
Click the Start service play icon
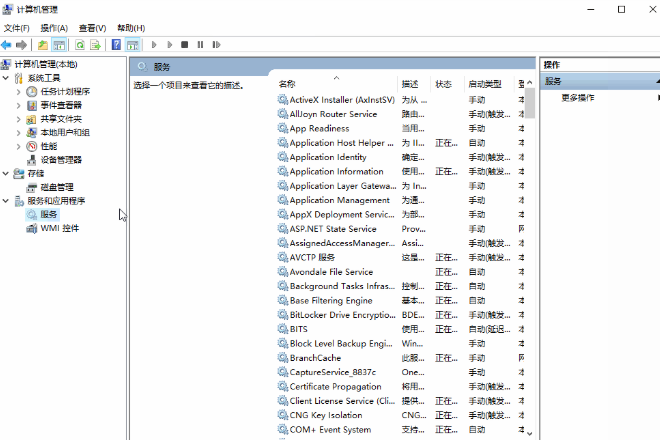[x=154, y=45]
